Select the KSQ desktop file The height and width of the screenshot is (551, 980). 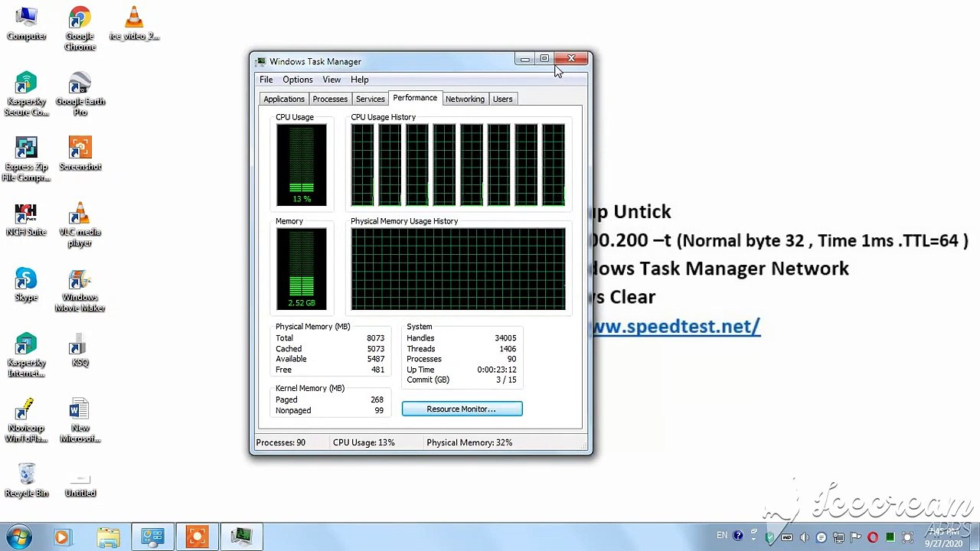coord(80,350)
